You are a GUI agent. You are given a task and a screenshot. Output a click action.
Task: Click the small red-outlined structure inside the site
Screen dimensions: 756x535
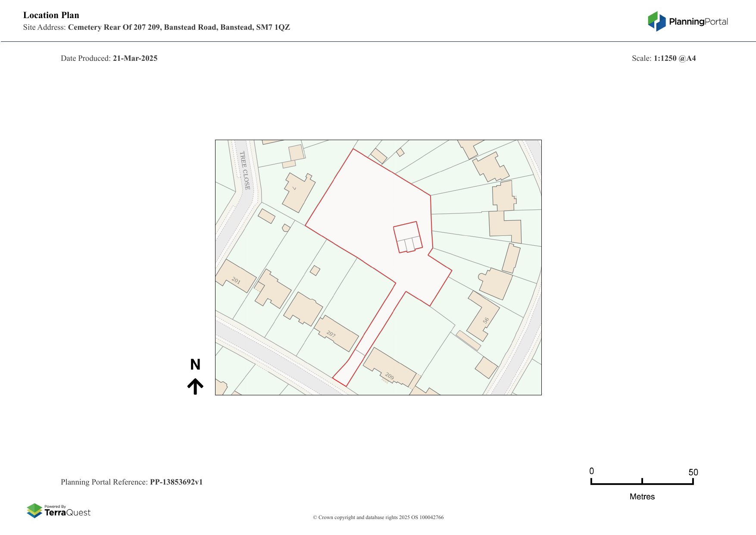tap(407, 237)
